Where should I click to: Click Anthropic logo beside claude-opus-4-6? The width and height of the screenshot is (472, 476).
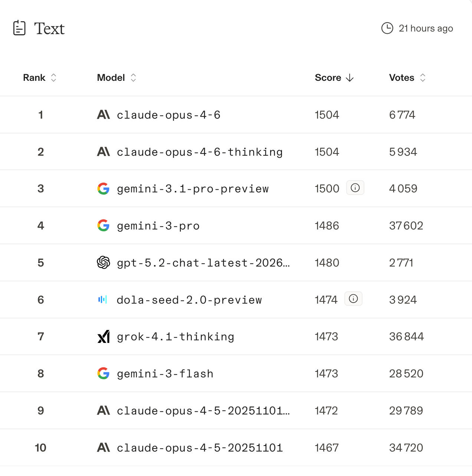tap(104, 115)
